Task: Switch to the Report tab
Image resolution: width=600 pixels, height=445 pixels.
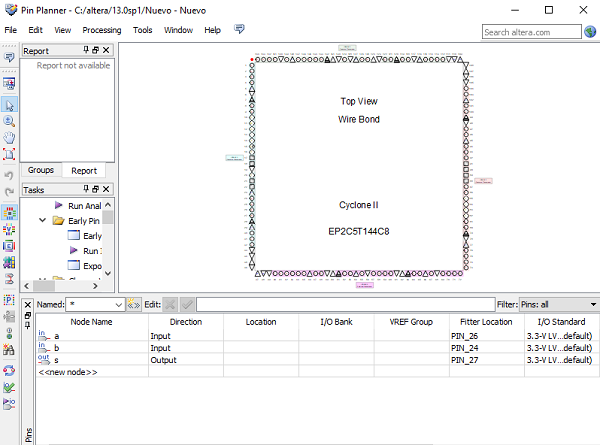Action: [x=84, y=170]
